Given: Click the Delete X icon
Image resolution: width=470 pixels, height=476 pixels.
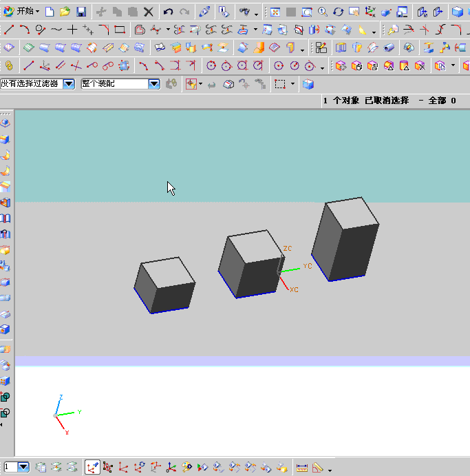Looking at the screenshot, I should pos(148,12).
